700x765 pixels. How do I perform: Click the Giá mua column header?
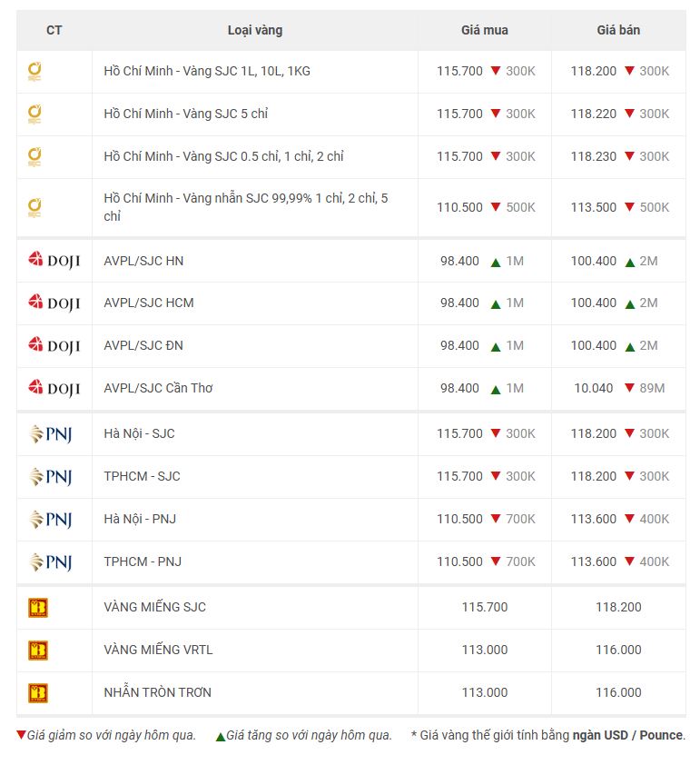[484, 30]
